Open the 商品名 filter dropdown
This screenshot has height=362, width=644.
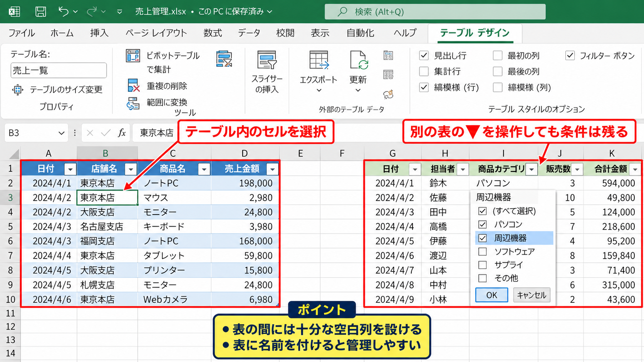pyautogui.click(x=204, y=169)
